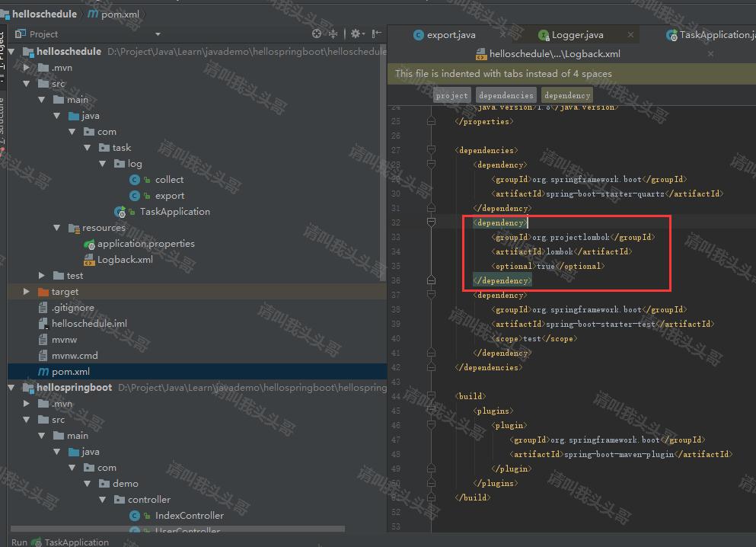Click the fold marker at line 25 properties
The height and width of the screenshot is (547, 756).
(432, 121)
